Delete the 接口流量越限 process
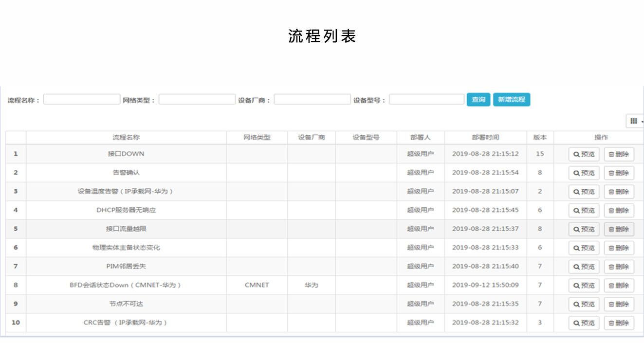 (x=619, y=229)
